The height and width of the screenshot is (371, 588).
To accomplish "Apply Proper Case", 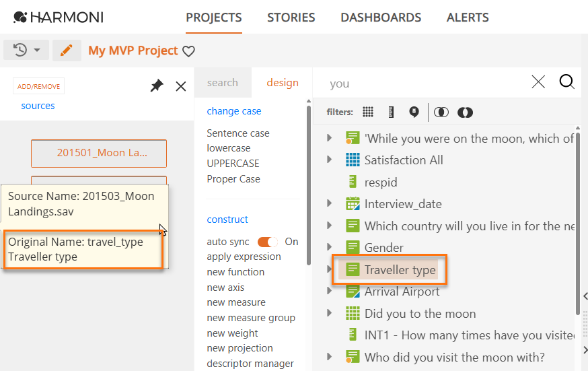I will [x=233, y=179].
